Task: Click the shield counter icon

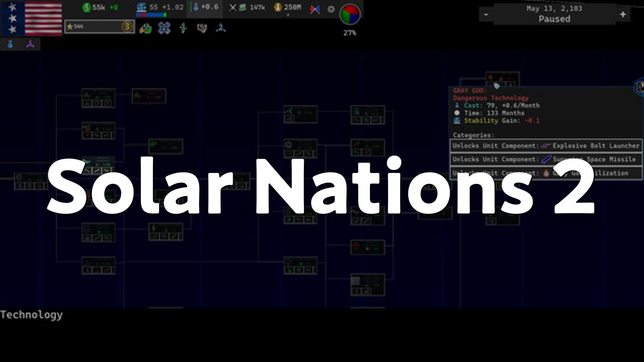Action: pyautogui.click(x=202, y=28)
